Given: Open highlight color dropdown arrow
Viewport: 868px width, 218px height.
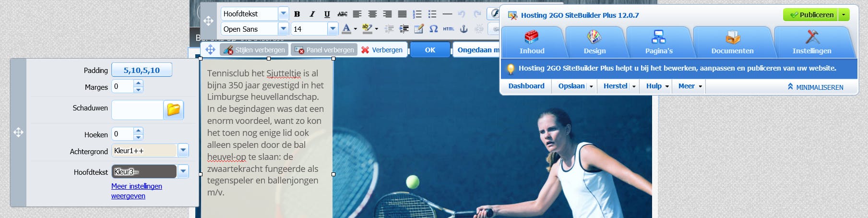Looking at the screenshot, I should coord(376,29).
